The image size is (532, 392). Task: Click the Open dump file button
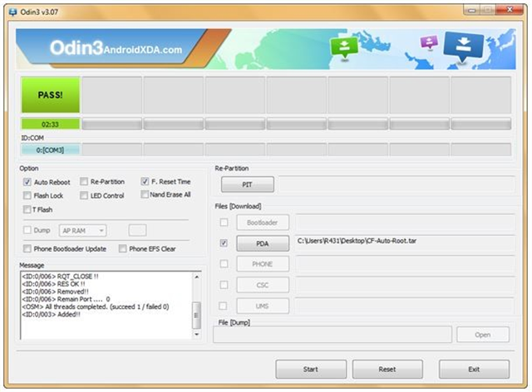pos(483,335)
